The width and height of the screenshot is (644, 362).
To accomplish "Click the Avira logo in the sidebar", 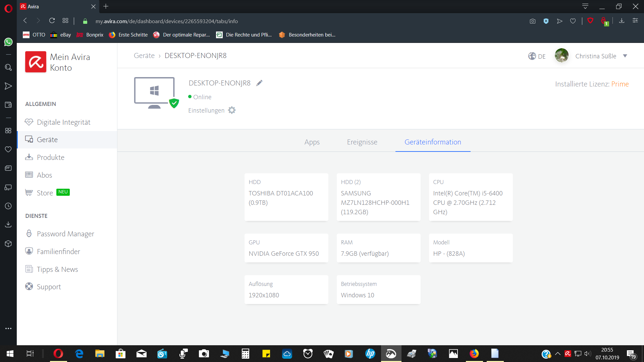I will pyautogui.click(x=36, y=62).
